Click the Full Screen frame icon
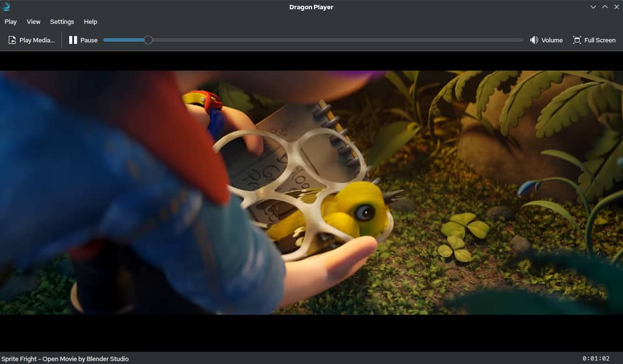Image resolution: width=623 pixels, height=364 pixels. [x=577, y=40]
